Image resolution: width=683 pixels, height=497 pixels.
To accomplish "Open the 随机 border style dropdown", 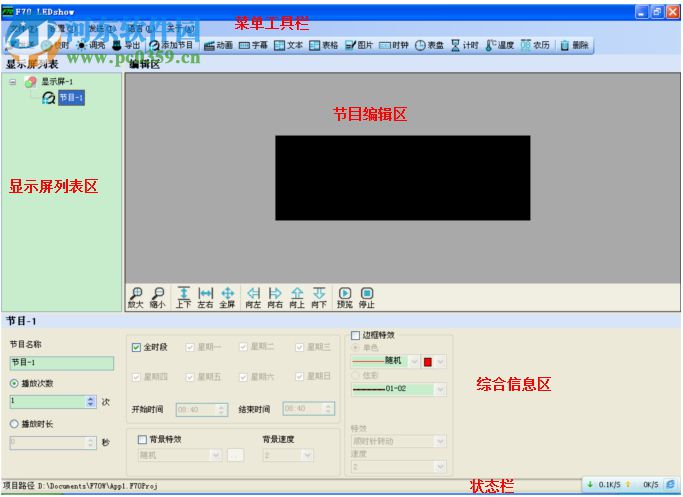I will click(x=414, y=361).
